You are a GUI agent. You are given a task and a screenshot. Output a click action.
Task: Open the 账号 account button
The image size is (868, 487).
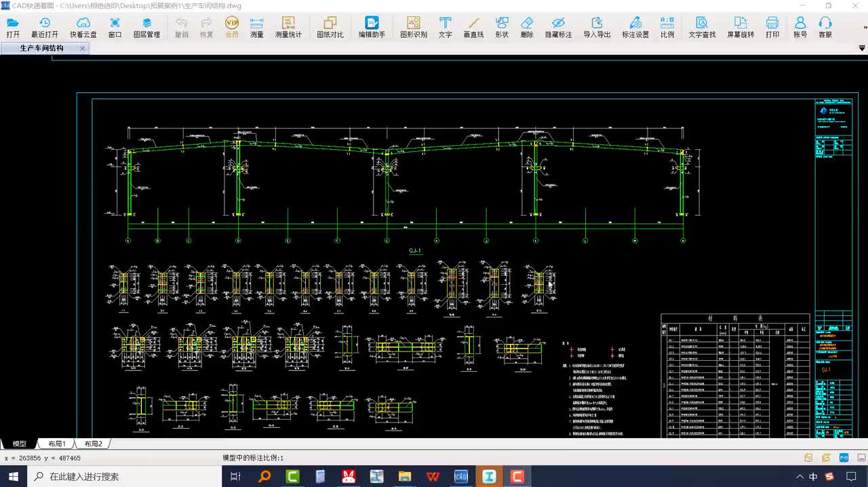pos(800,27)
